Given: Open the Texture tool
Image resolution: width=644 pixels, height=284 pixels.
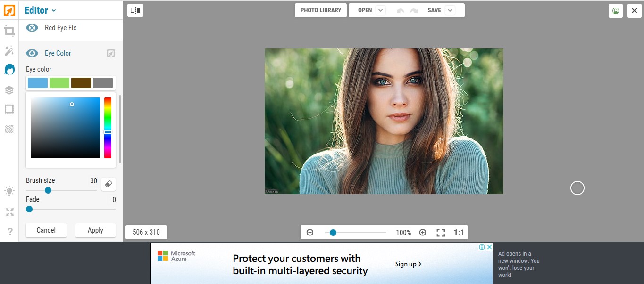Looking at the screenshot, I should coord(9,129).
